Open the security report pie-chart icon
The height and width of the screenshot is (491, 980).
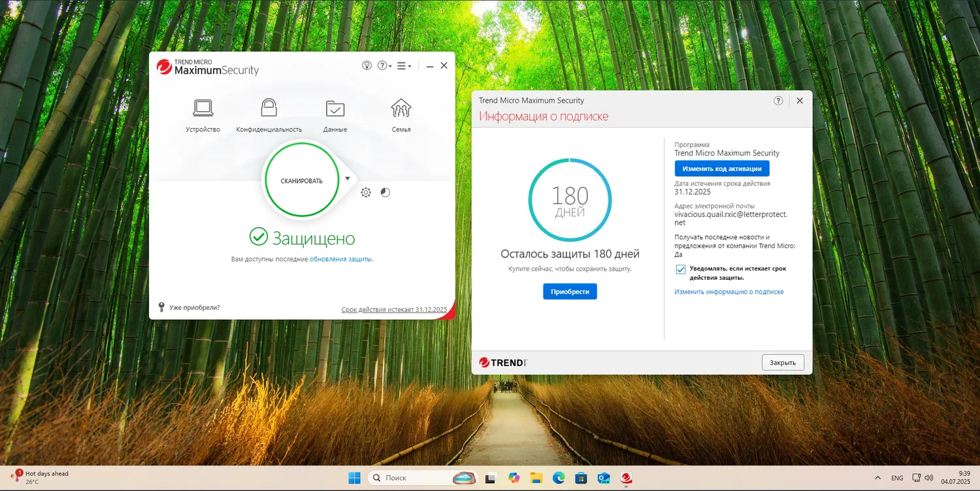click(x=385, y=192)
